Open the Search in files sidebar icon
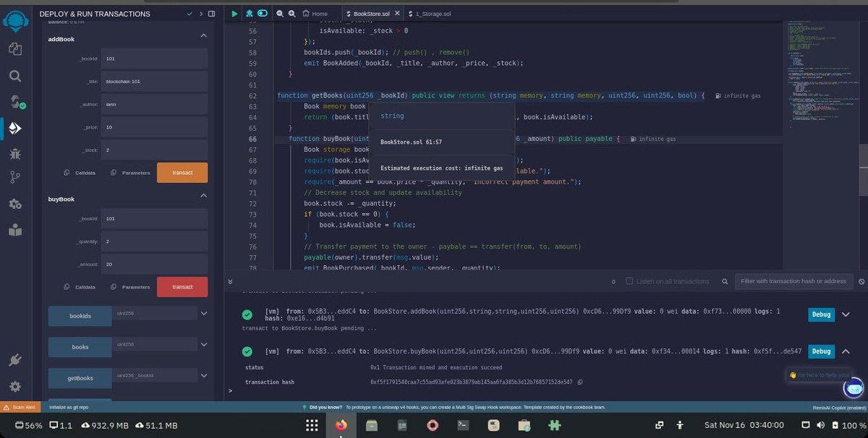Image resolution: width=868 pixels, height=438 pixels. click(15, 75)
